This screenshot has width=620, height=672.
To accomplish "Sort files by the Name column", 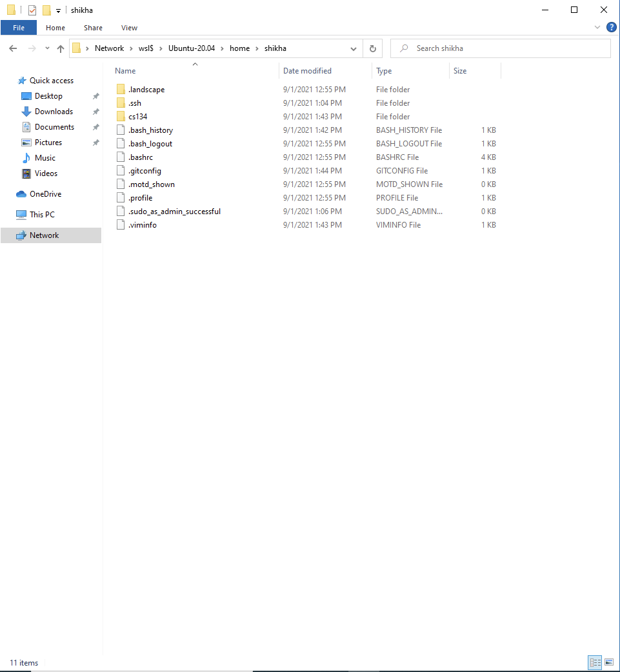I will click(x=125, y=71).
